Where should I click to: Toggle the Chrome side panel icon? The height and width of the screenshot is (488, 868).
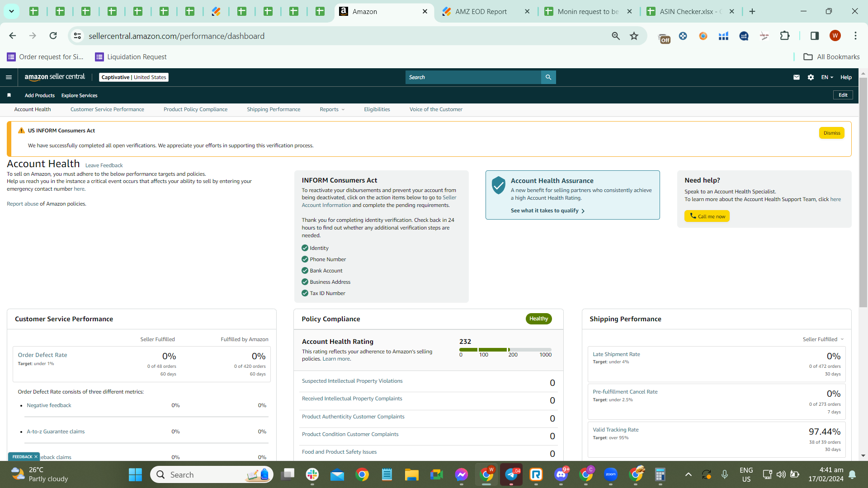tap(815, 36)
